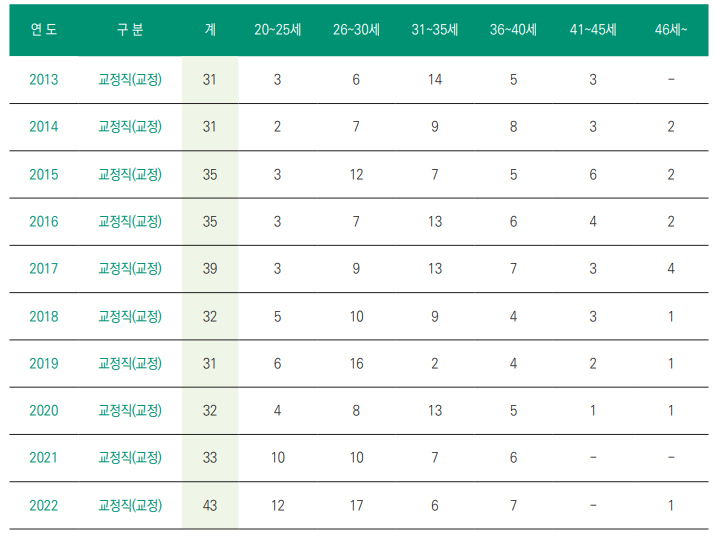Click the year 2016 cell
This screenshot has height=536, width=714.
44,222
